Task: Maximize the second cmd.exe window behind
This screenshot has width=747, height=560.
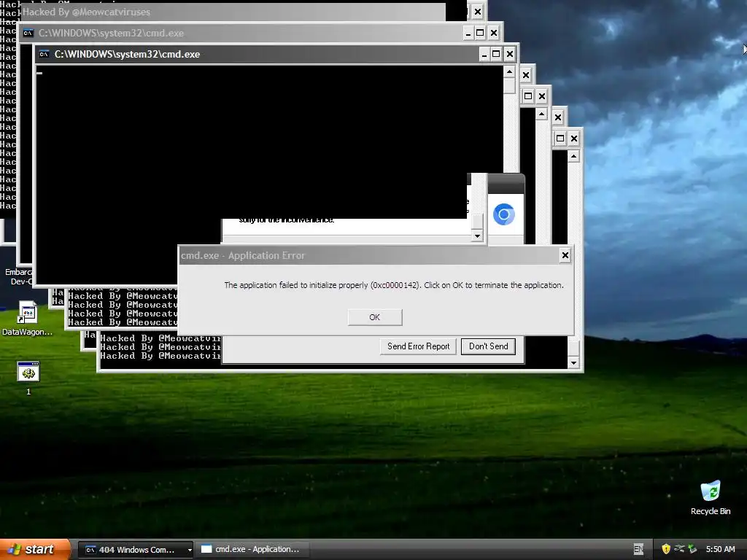Action: click(x=480, y=33)
